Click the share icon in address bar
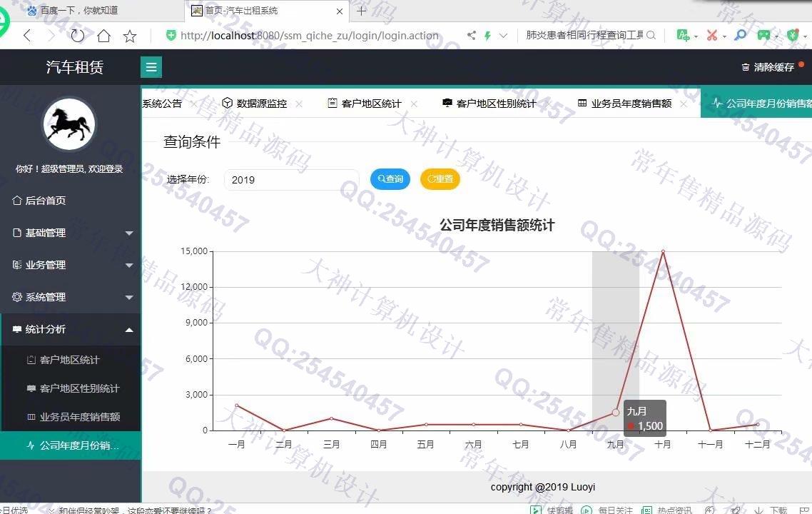The image size is (812, 514). pos(471,35)
